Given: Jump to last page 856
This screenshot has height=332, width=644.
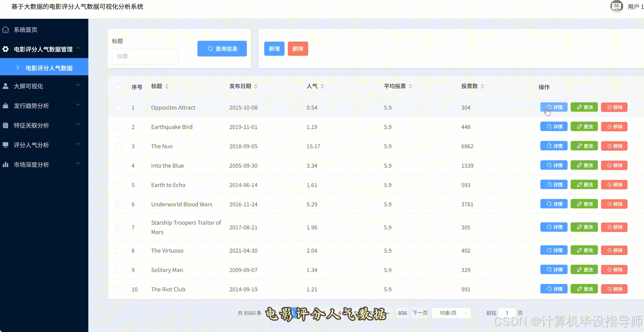Looking at the screenshot, I should click(403, 313).
